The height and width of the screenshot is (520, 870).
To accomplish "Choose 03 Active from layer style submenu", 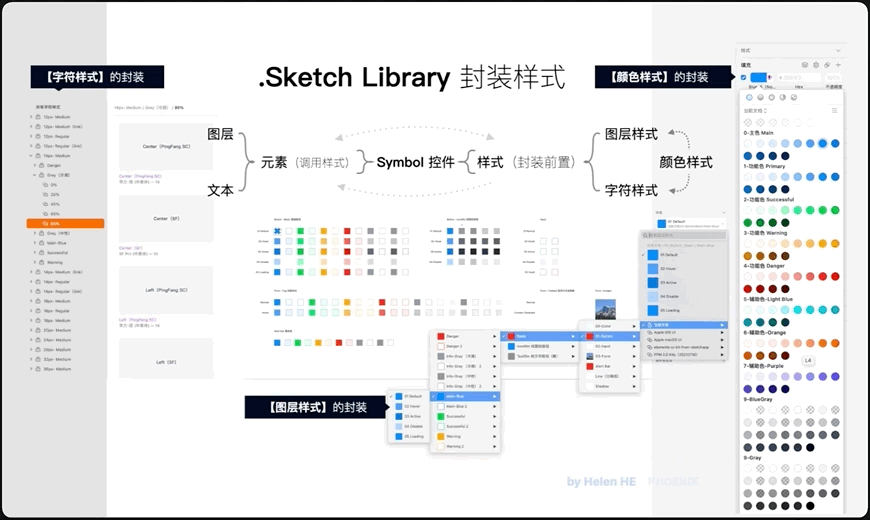I will click(409, 416).
